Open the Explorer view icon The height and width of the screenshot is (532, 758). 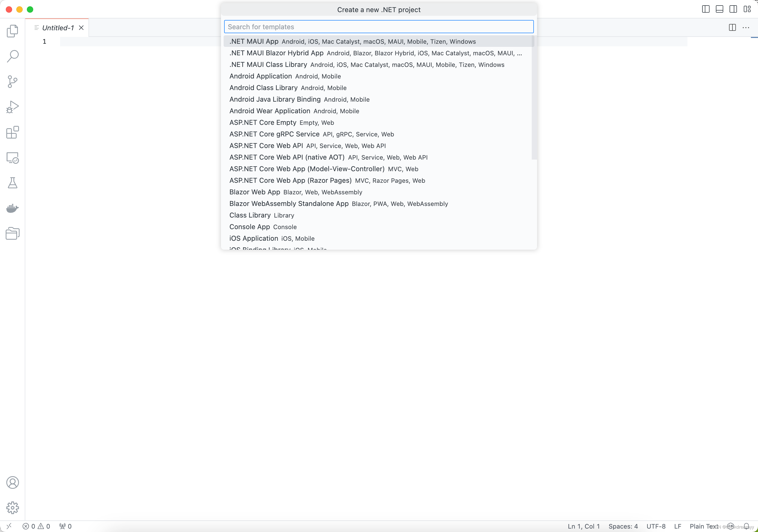click(13, 31)
